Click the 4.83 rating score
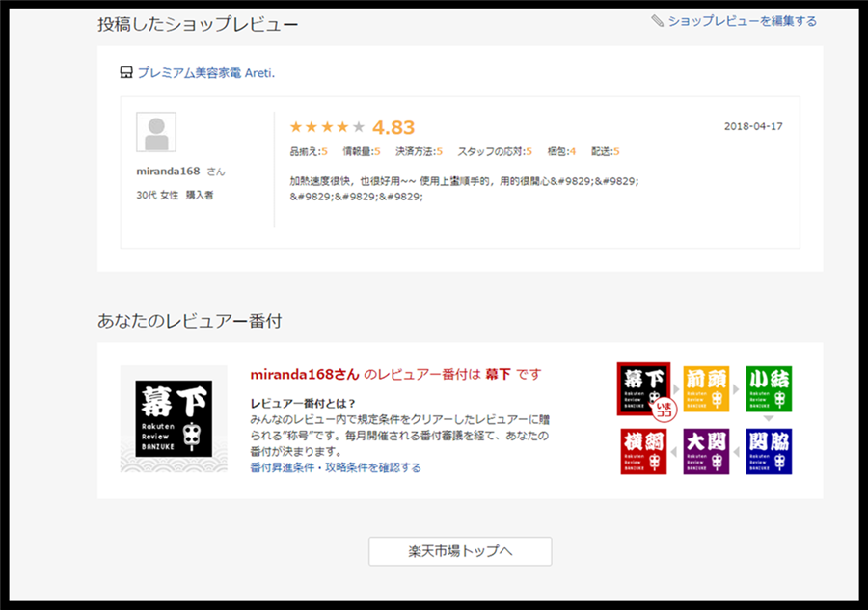 (x=393, y=127)
